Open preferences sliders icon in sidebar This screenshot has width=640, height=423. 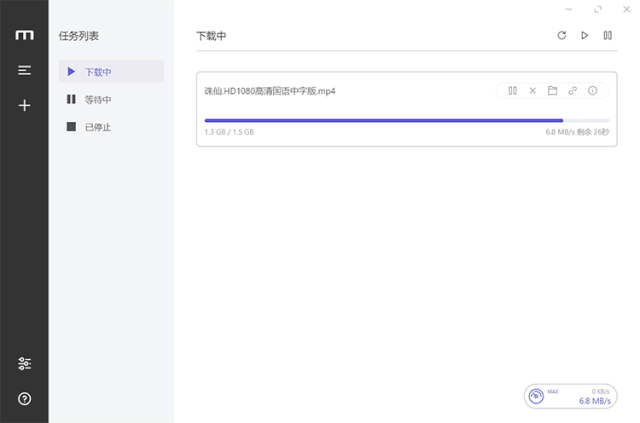[24, 363]
